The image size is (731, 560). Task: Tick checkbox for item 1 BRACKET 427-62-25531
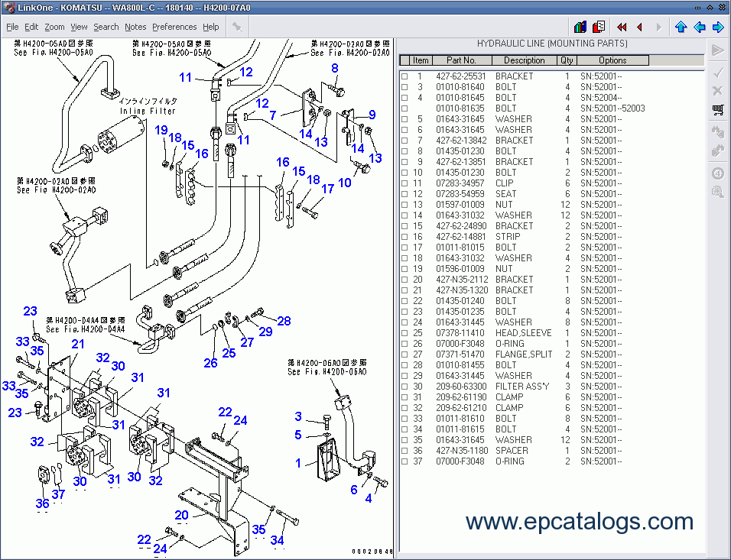[x=404, y=76]
